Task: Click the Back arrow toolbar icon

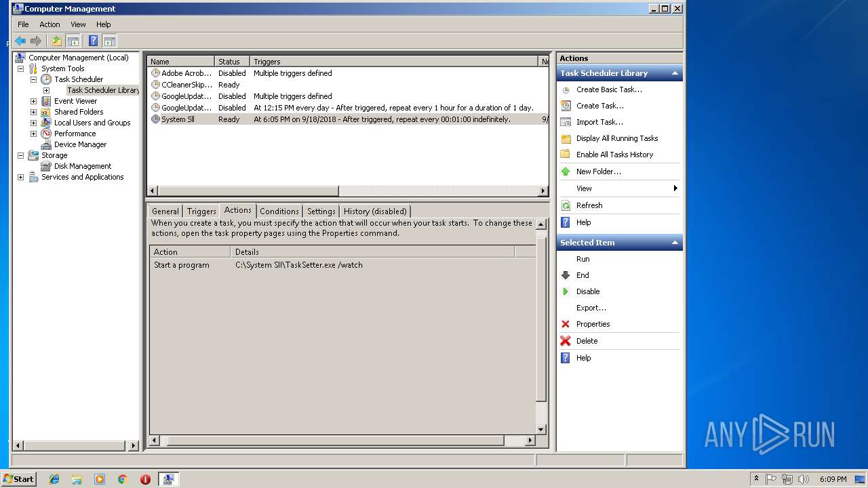Action: tap(20, 41)
